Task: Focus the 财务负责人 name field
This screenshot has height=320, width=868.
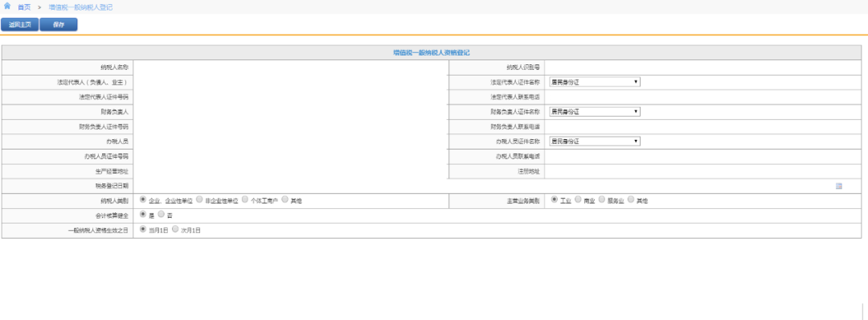Action: [x=290, y=112]
